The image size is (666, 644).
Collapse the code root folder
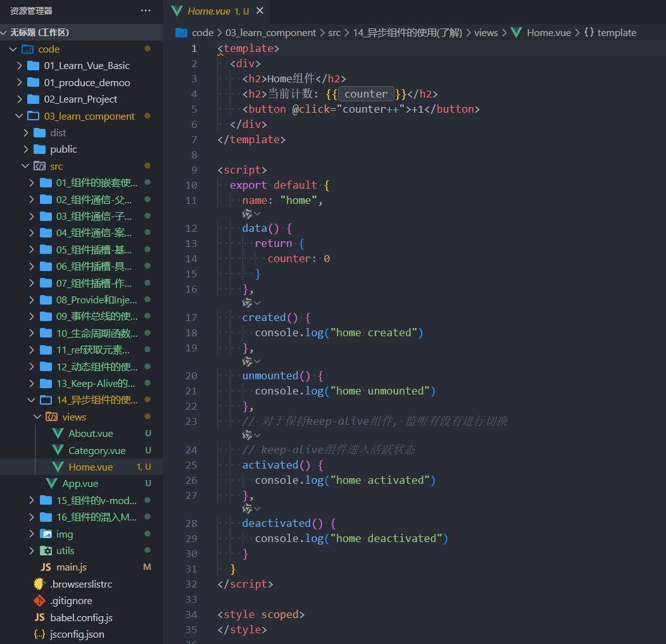point(13,49)
